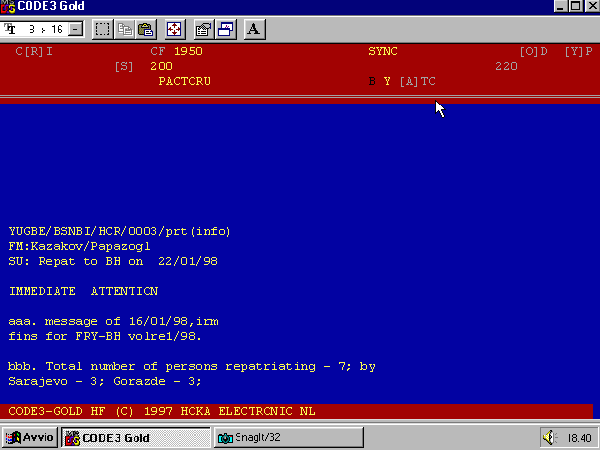Screen dimensions: 600x450
Task: Maximize the CODE3 Gold window
Action: pos(574,7)
